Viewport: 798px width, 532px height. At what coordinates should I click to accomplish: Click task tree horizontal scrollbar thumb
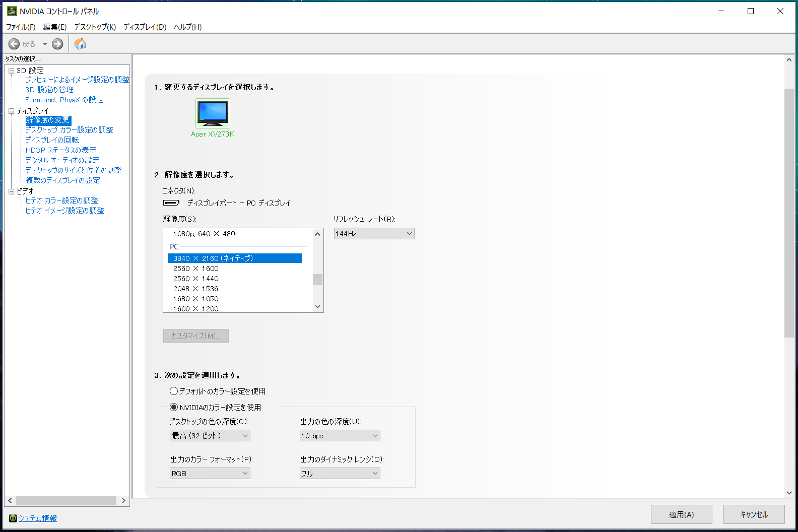pyautogui.click(x=66, y=501)
